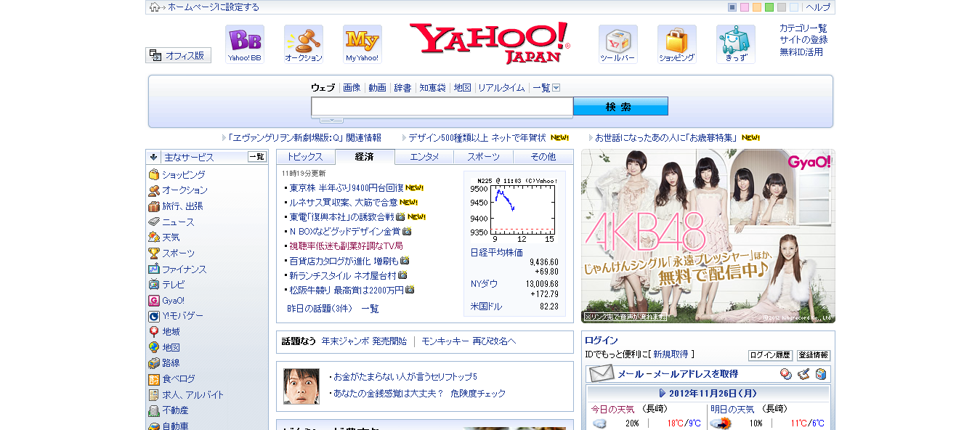Open 不動産 in the services sidebar
980x430 pixels.
point(169,410)
